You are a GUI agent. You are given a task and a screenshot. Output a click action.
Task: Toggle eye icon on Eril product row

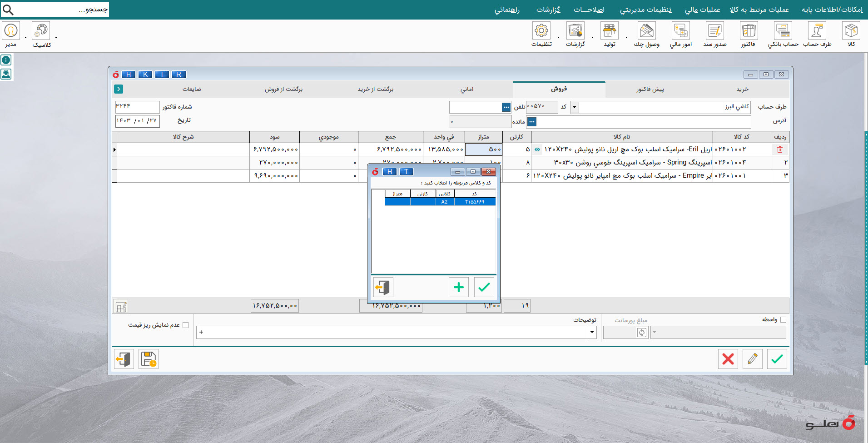coord(537,149)
